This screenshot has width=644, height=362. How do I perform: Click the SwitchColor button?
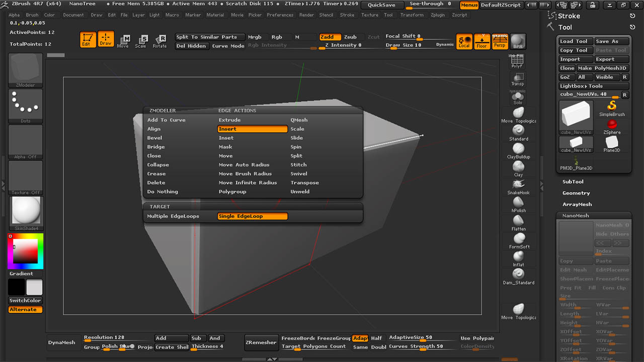click(x=25, y=301)
